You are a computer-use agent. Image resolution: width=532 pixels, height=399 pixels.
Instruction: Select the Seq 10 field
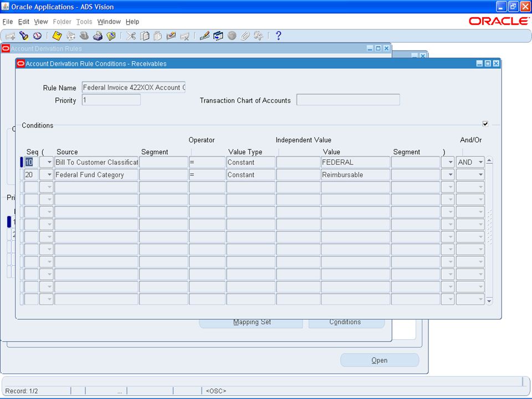pyautogui.click(x=31, y=162)
